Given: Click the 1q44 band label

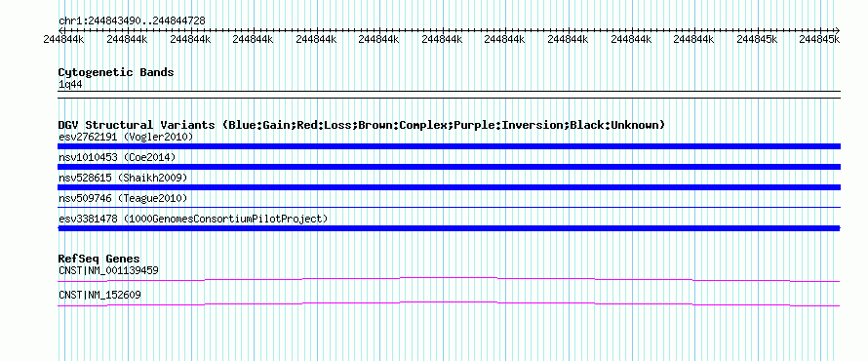Looking at the screenshot, I should [70, 85].
